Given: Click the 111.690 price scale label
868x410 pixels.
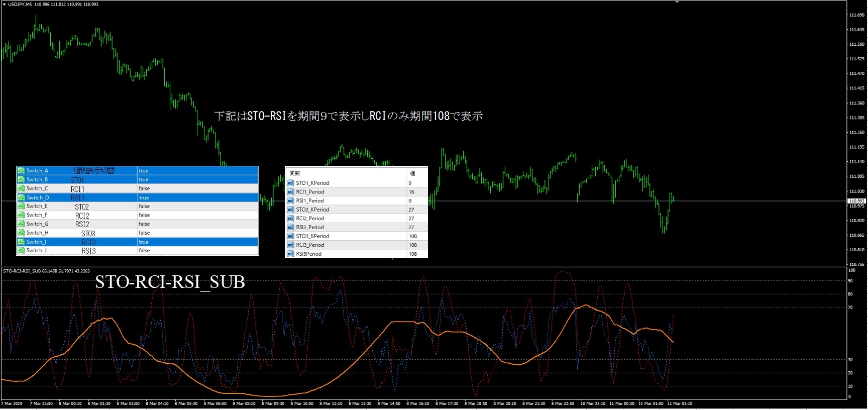Looking at the screenshot, I should point(856,15).
